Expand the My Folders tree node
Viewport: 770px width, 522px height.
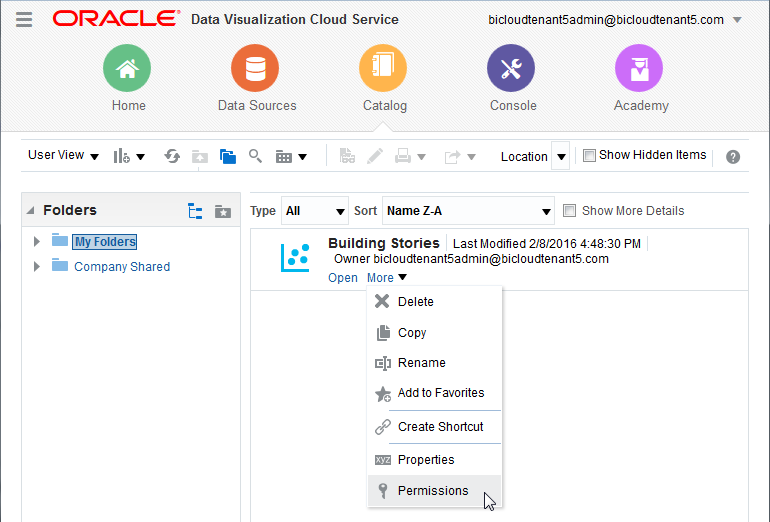tap(36, 241)
